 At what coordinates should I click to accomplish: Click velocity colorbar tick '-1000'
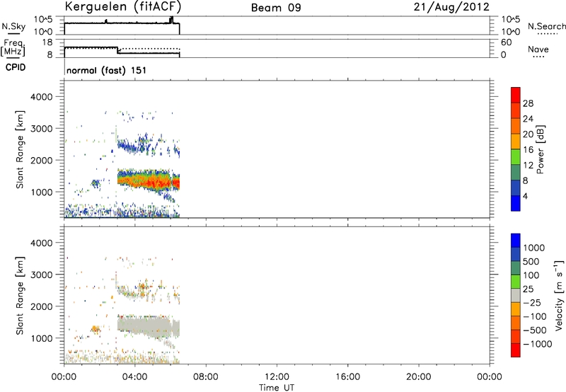pos(537,344)
